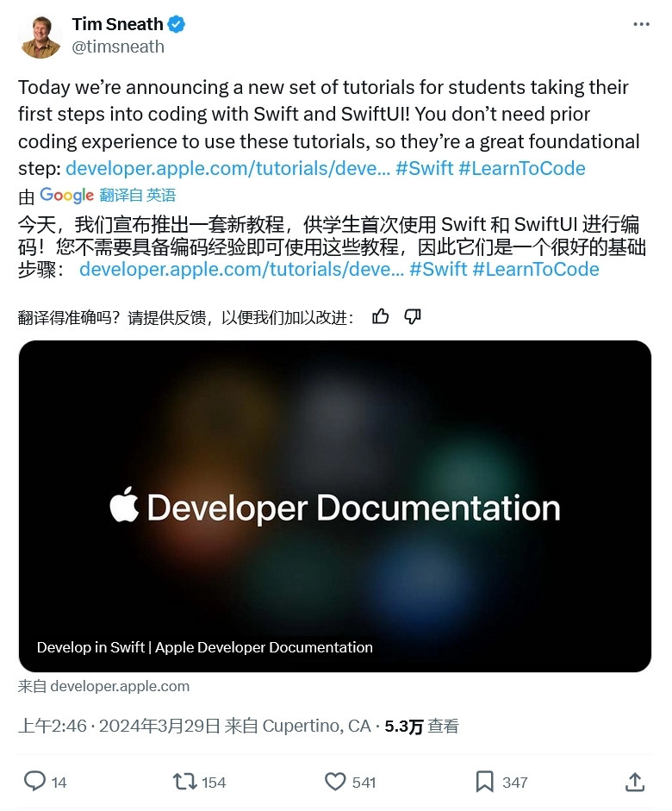Click the Google translate logo
The width and height of the screenshot is (672, 811).
click(x=66, y=195)
